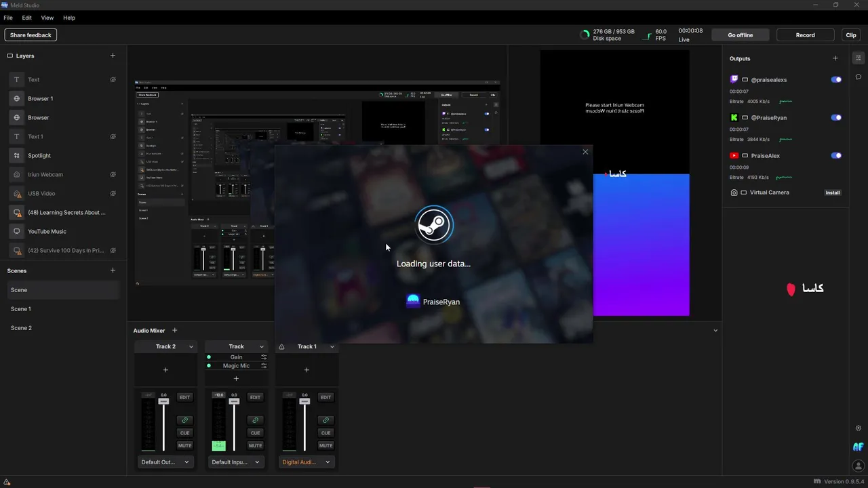Expand the Track 2 dropdown arrow
Screen dimensions: 868x488
(191, 346)
